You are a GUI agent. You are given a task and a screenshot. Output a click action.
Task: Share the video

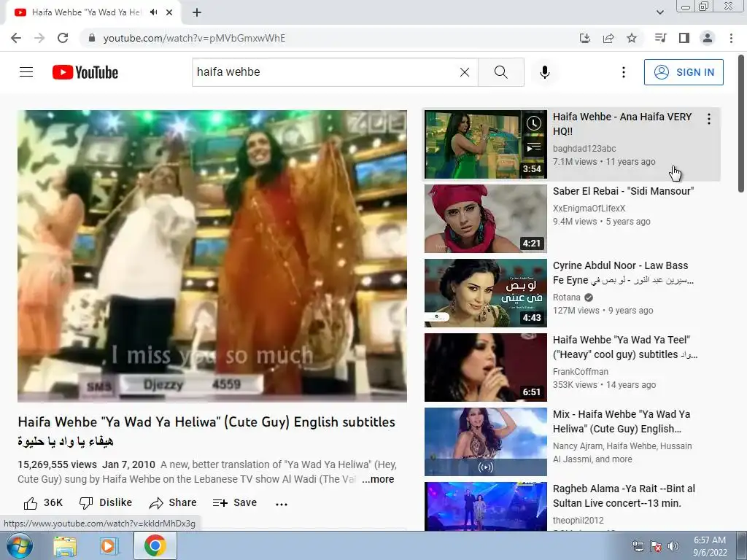point(172,503)
